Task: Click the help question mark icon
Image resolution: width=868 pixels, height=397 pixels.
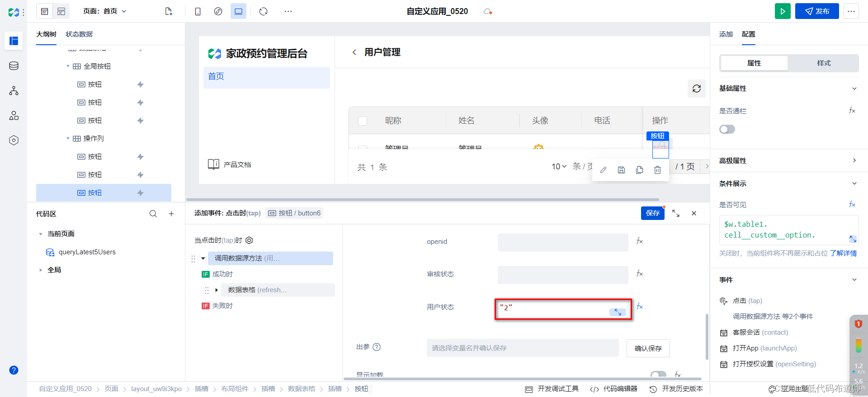Action: point(14,370)
